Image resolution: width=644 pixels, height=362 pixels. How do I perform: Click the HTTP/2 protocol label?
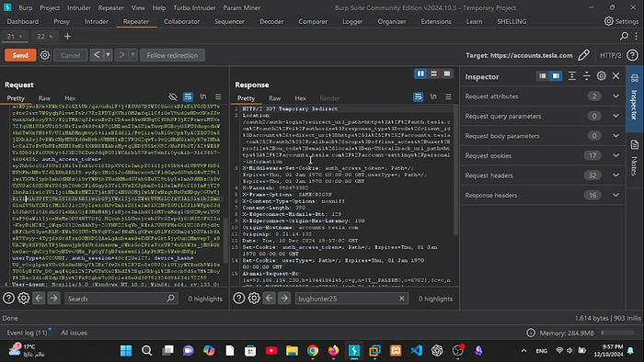pos(610,55)
